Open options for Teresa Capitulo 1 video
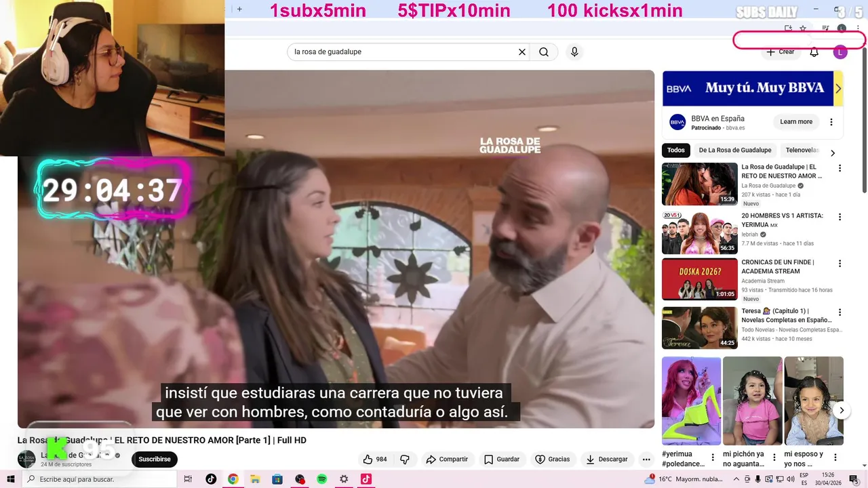Image resolution: width=868 pixels, height=488 pixels. pos(840,312)
